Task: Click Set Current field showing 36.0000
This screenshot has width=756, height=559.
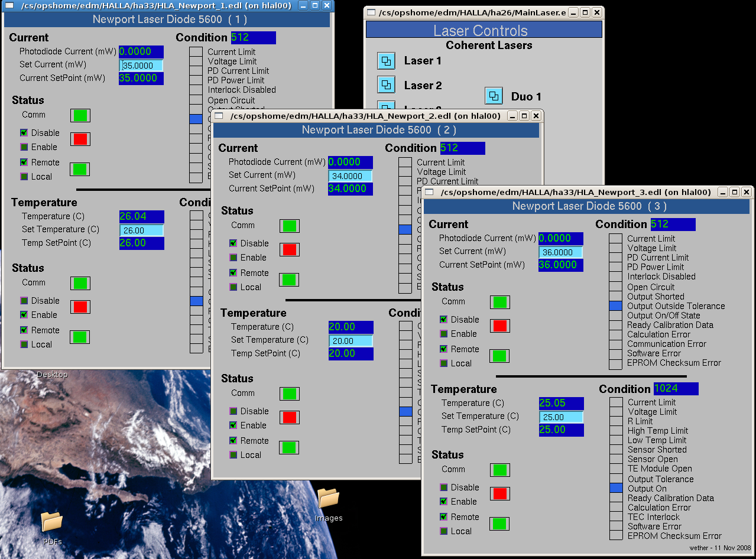Action: coord(560,252)
